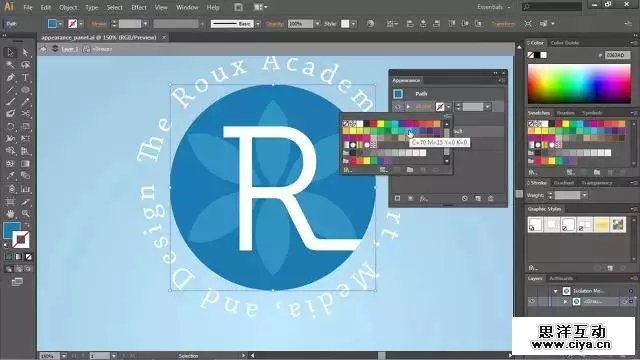The height and width of the screenshot is (360, 640).
Task: Set paint mode to None in toolbox
Action: 28,257
